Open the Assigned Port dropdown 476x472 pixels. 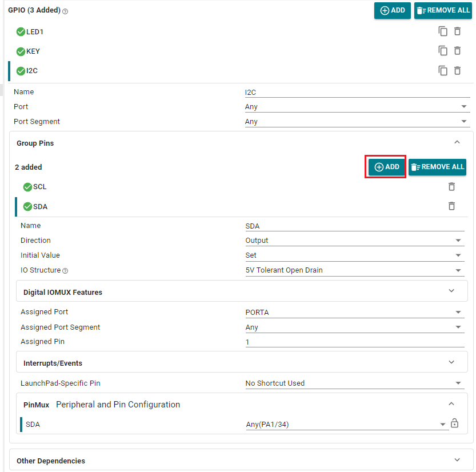pyautogui.click(x=354, y=313)
